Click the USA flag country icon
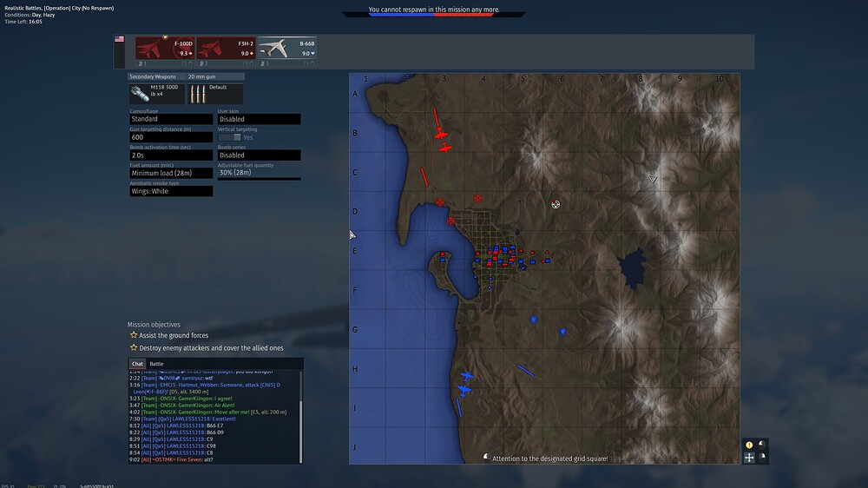 pyautogui.click(x=120, y=40)
